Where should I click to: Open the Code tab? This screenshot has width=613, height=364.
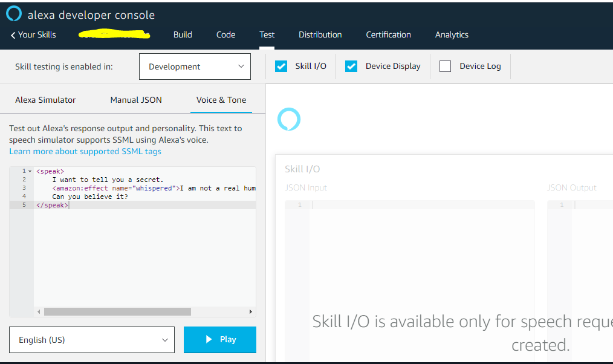tap(225, 35)
